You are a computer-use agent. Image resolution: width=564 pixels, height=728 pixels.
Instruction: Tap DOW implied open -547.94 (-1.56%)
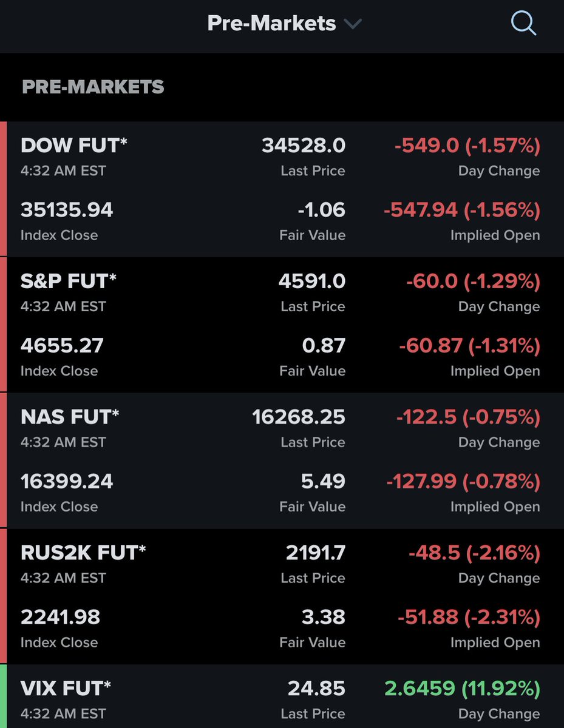coord(462,210)
